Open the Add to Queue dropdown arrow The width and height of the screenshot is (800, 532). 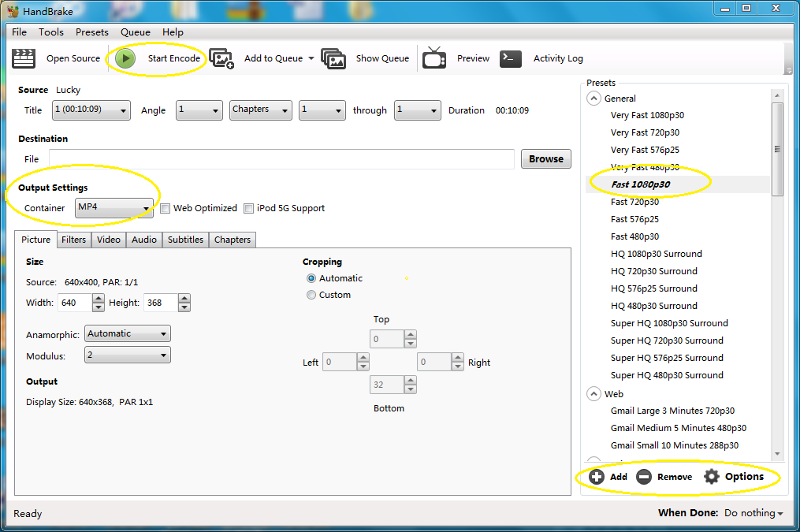coord(311,58)
